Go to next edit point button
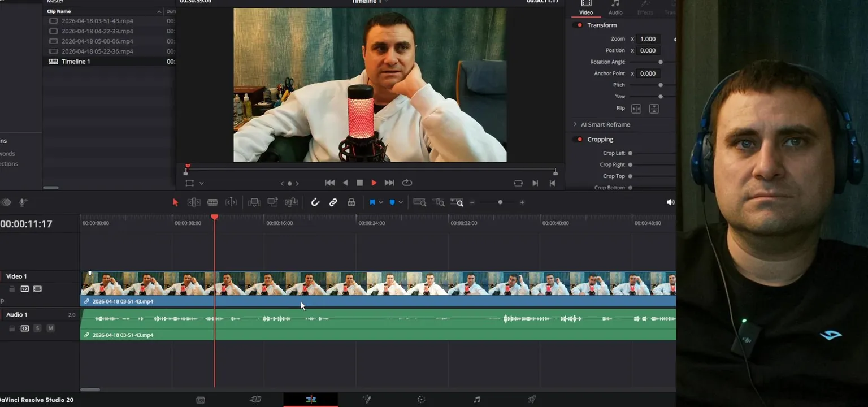The width and height of the screenshot is (868, 407). click(x=535, y=183)
